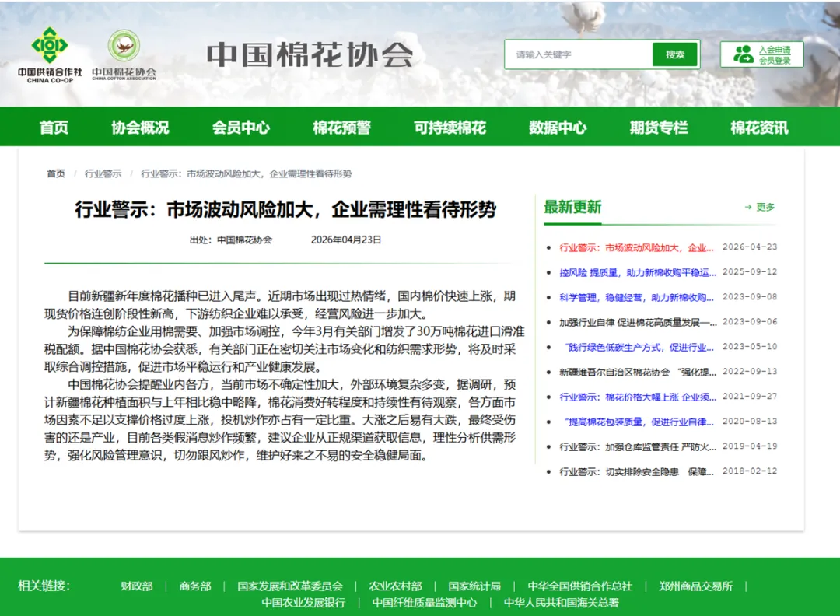Screen dimensions: 840x616
Task: Click the China CO-OP logo
Action: coord(50,55)
